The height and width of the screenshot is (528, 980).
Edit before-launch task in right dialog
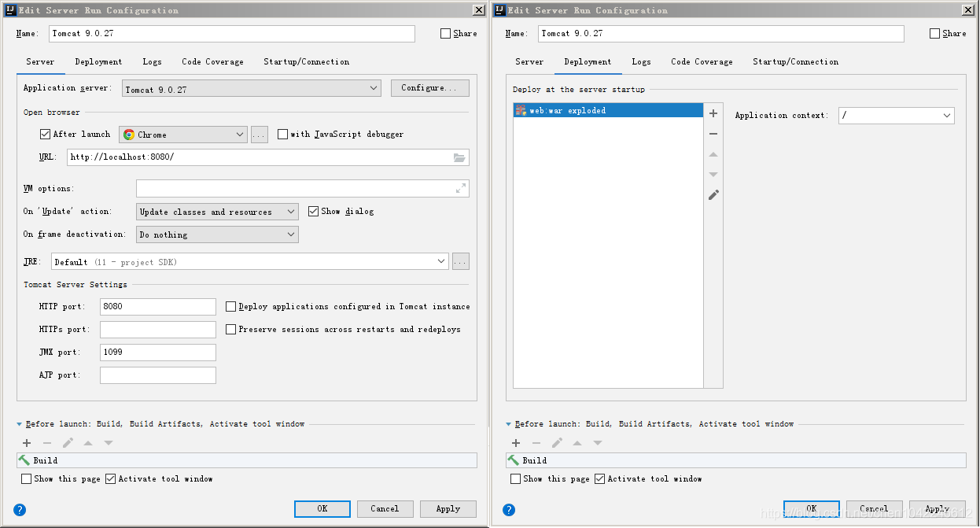[557, 443]
